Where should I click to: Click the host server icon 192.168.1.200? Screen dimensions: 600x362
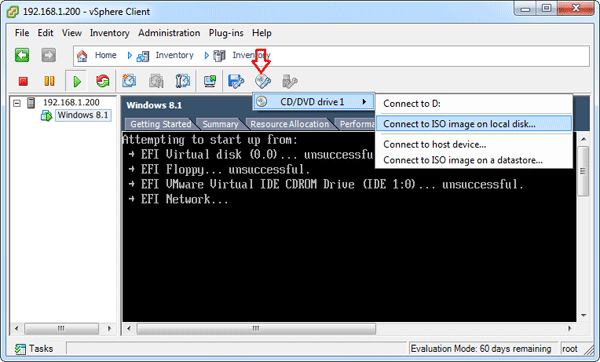tap(31, 103)
